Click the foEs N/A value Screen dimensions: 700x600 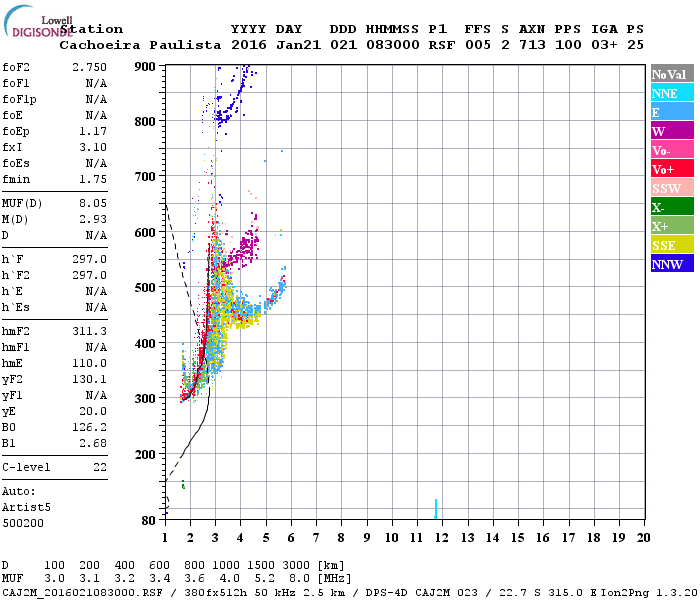pyautogui.click(x=96, y=163)
